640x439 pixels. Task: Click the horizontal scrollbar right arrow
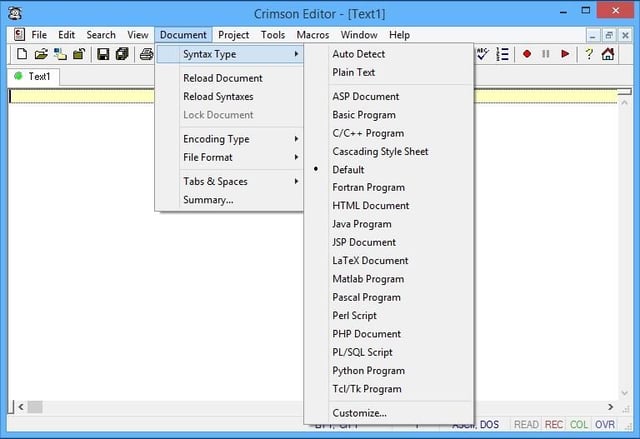(x=611, y=407)
